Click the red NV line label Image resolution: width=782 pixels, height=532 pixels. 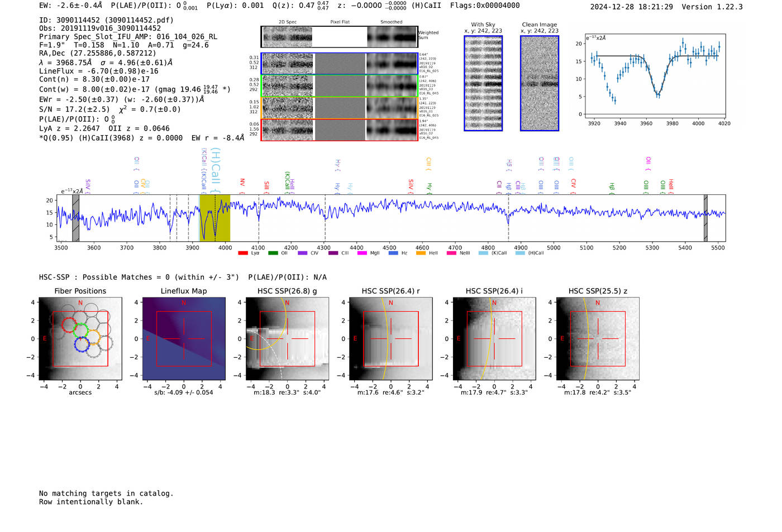click(242, 185)
